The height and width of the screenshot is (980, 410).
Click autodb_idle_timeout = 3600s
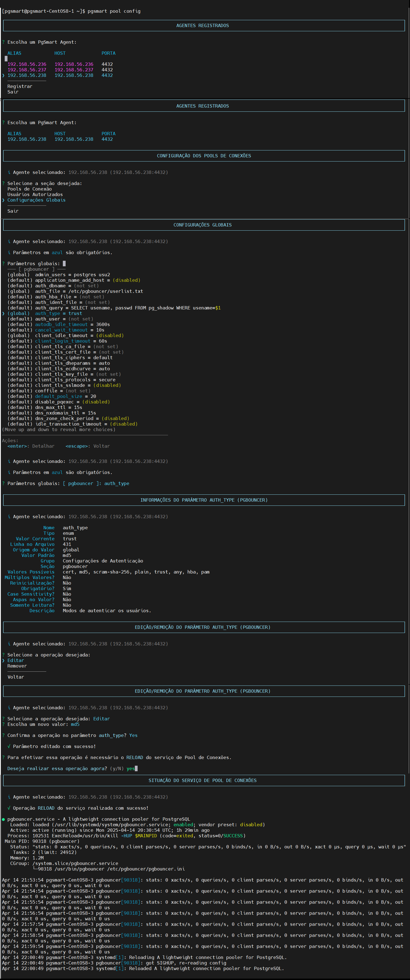coord(59,325)
